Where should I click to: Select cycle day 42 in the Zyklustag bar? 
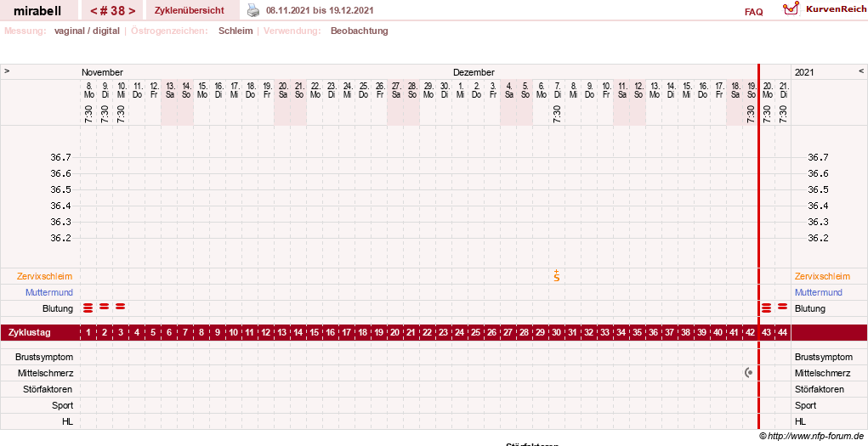[750, 332]
